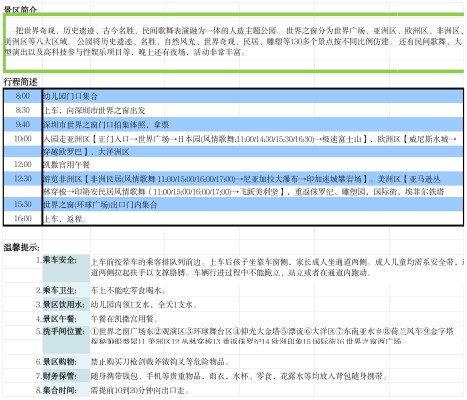Click the 9:40 time cell

pyautogui.click(x=23, y=124)
